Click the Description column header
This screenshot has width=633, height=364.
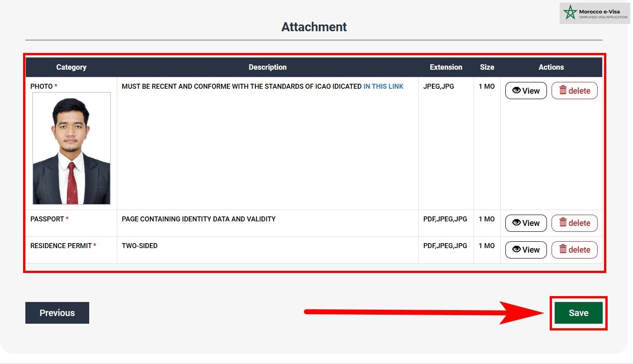[267, 67]
